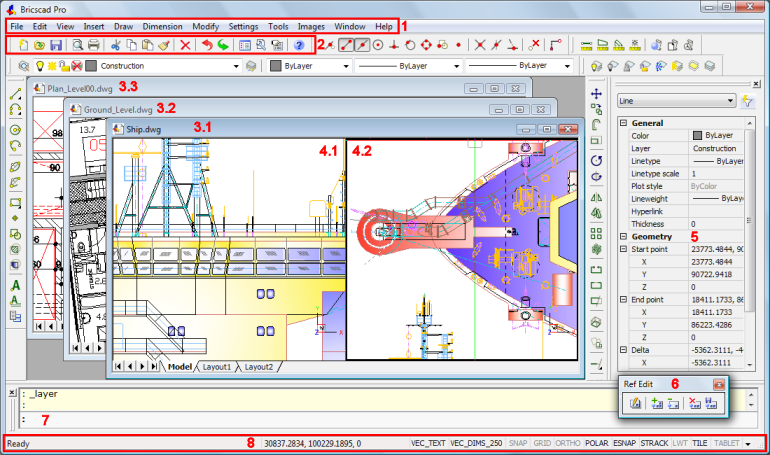
Task: Click the Intersection entity snap icon
Action: [480, 45]
